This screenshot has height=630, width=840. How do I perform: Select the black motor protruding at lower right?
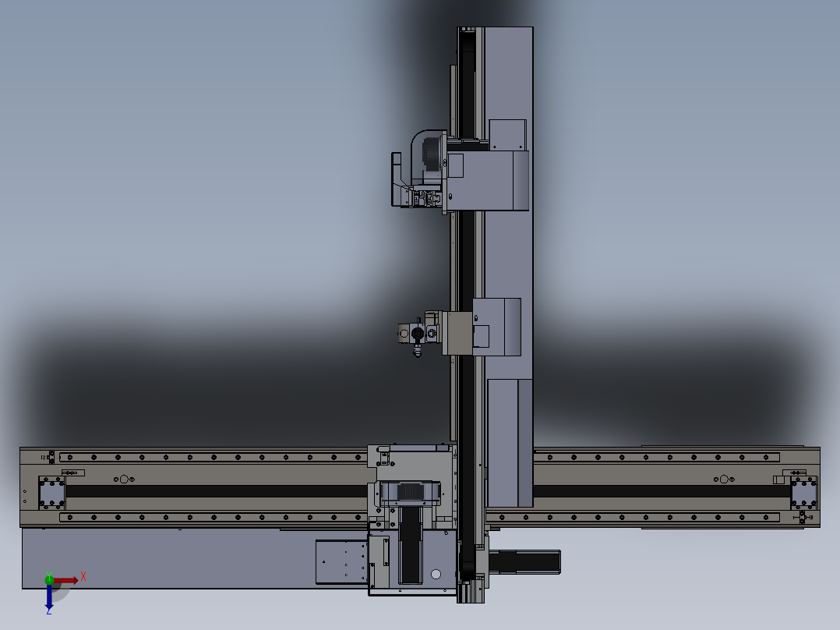(x=524, y=562)
